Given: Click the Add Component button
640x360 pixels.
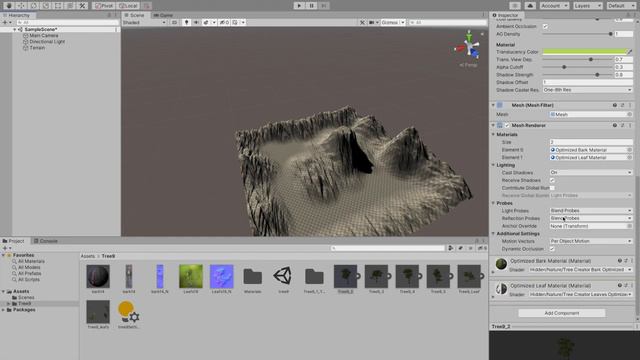Looking at the screenshot, I should [x=562, y=313].
